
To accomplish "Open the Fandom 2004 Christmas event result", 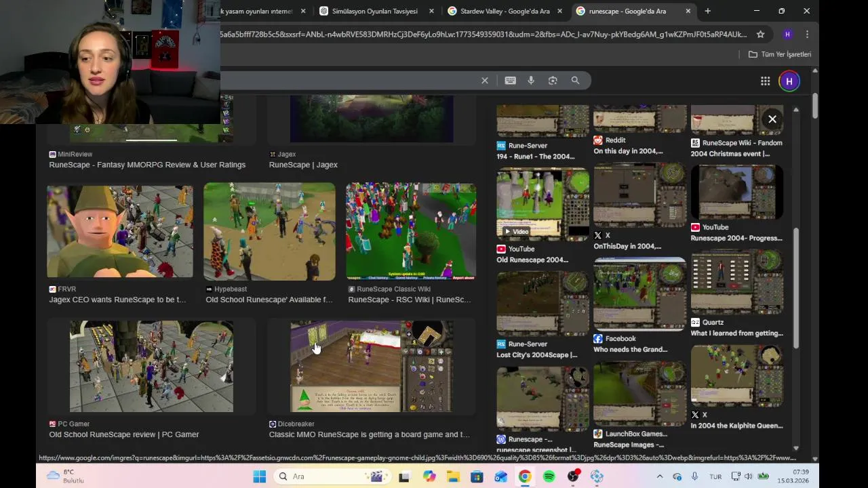I will [730, 154].
